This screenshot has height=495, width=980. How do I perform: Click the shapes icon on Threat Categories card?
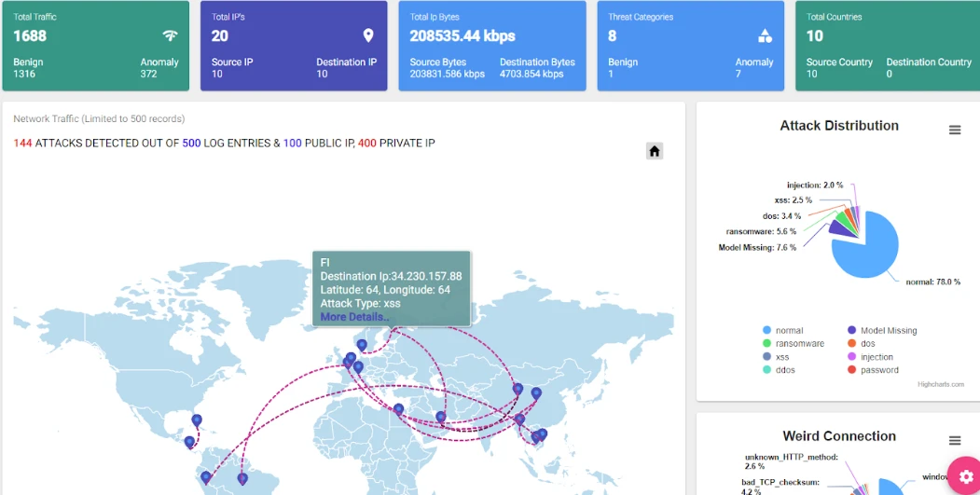click(x=765, y=36)
